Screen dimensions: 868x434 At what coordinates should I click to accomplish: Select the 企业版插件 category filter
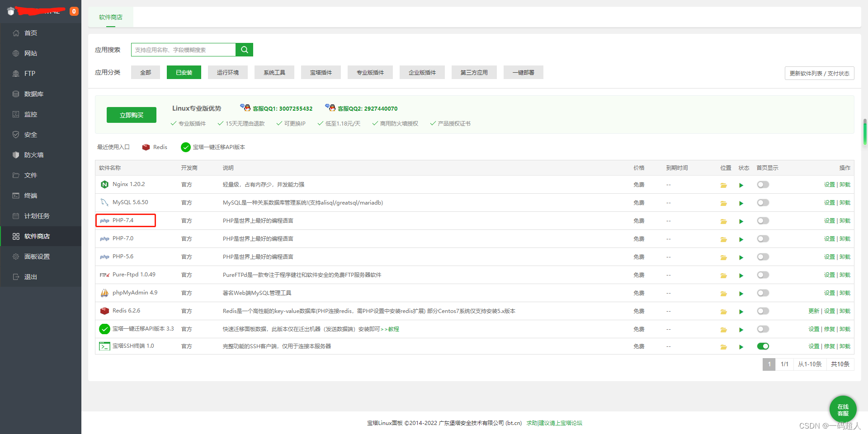point(422,72)
